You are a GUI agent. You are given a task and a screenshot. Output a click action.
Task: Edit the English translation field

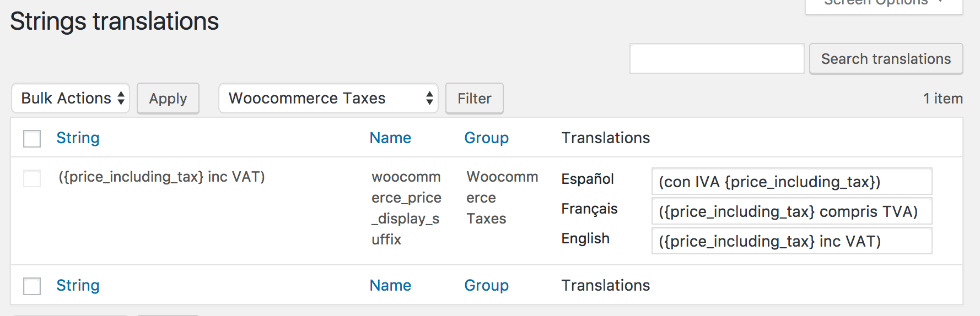tap(791, 241)
